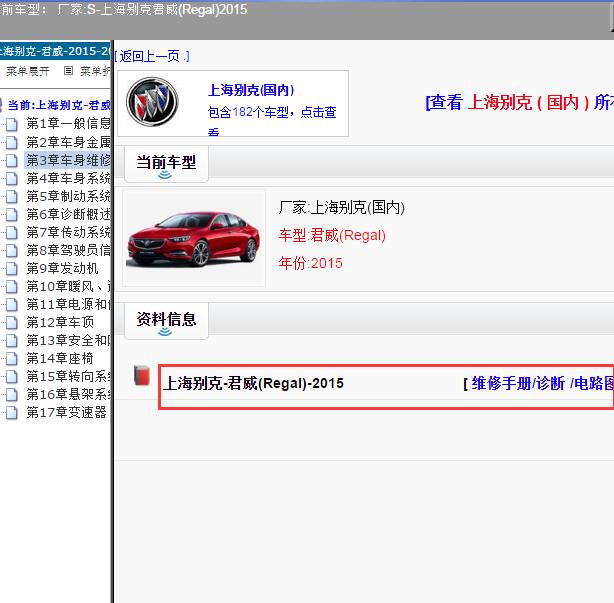Image resolution: width=614 pixels, height=603 pixels.
Task: Click the page icon for 第17章变速器
Action: point(12,413)
